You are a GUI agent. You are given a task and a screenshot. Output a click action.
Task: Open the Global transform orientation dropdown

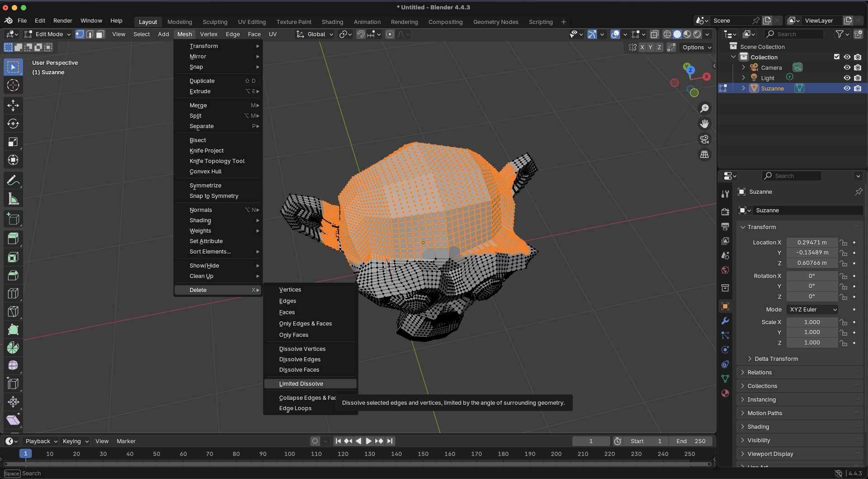pyautogui.click(x=315, y=34)
